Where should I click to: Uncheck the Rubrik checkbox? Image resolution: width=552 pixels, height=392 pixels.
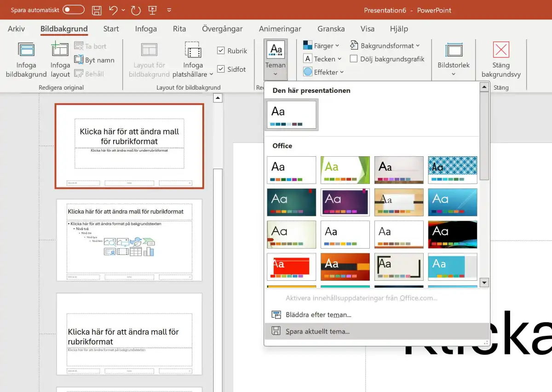(x=221, y=51)
